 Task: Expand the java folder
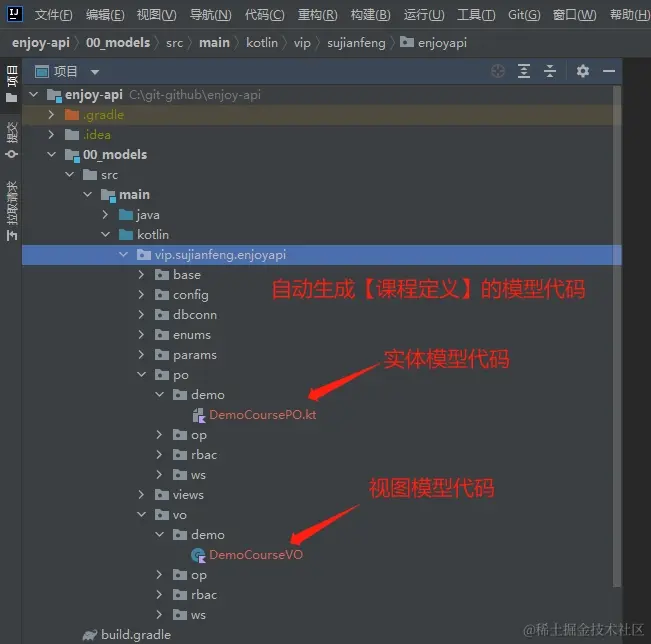tap(105, 215)
